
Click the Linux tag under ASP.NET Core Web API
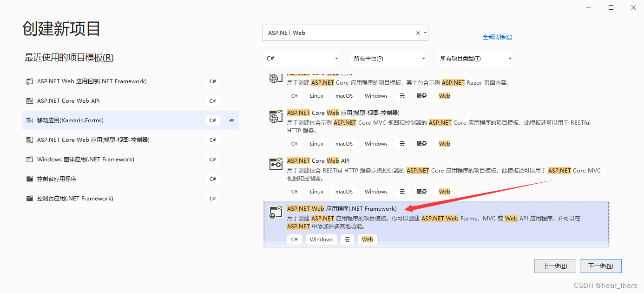[316, 192]
